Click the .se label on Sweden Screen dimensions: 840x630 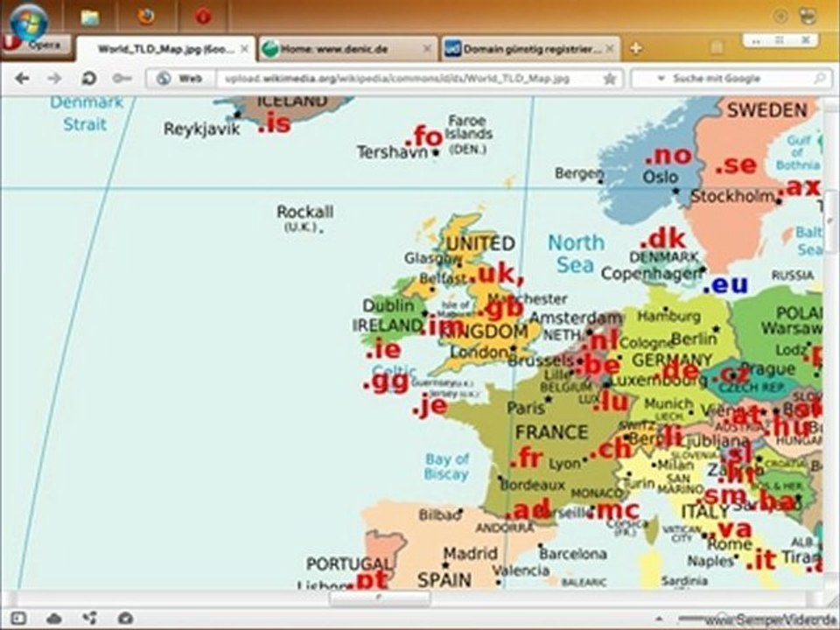click(736, 164)
